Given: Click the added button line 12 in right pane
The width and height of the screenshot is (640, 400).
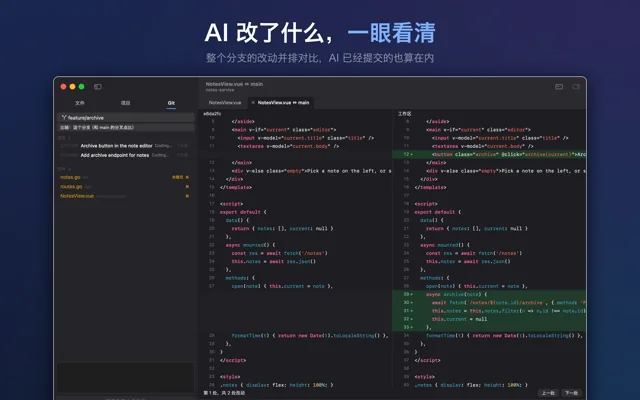Looking at the screenshot, I should pos(489,154).
